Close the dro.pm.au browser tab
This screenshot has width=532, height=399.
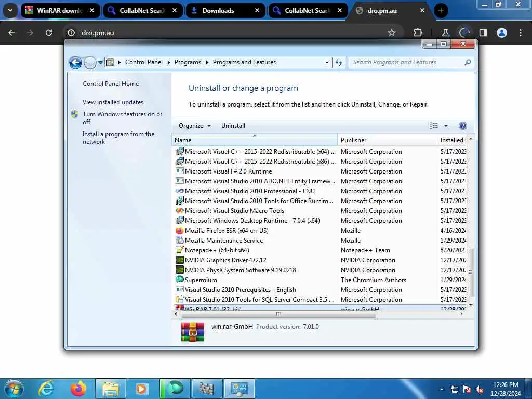pos(422,10)
